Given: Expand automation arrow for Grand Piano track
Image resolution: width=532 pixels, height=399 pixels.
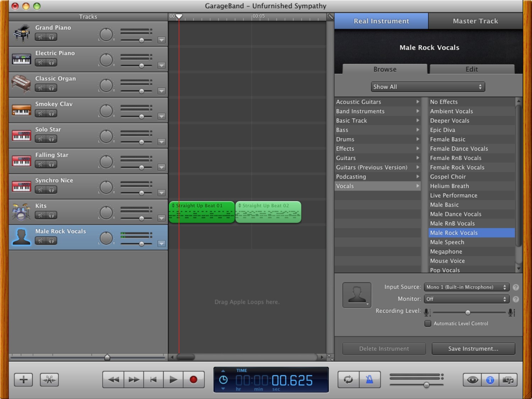Looking at the screenshot, I should [161, 40].
